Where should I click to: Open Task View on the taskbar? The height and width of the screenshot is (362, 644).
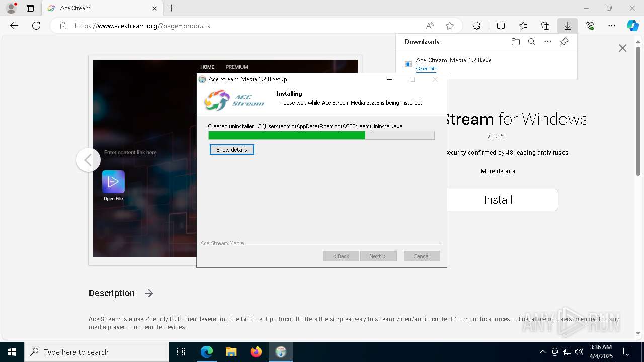(x=181, y=352)
